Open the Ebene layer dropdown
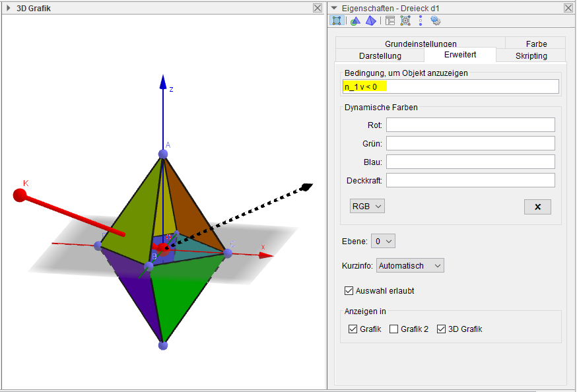577x392 pixels. (x=383, y=242)
